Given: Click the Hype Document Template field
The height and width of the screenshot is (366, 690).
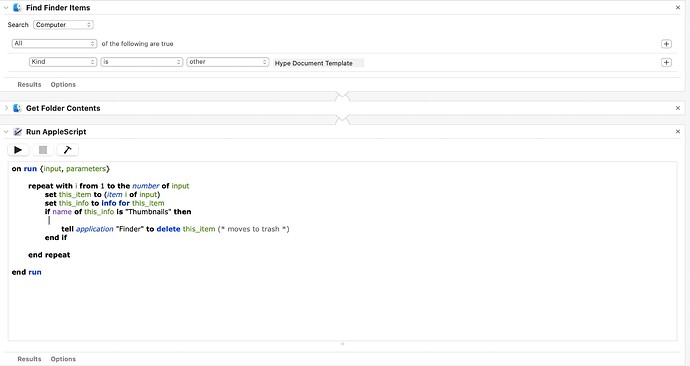Looking at the screenshot, I should point(318,63).
